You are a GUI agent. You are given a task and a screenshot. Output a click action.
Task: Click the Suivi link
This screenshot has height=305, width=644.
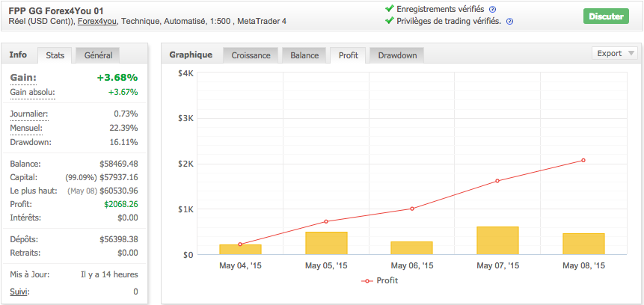point(19,292)
